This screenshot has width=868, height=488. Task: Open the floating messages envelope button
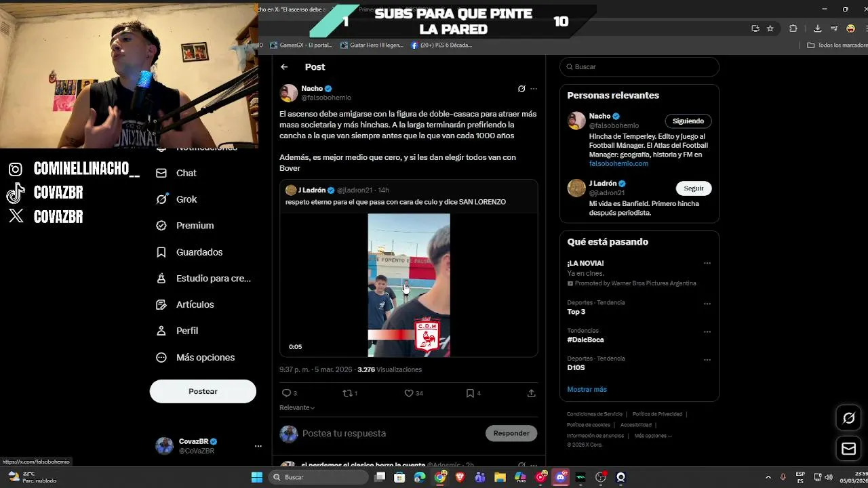(x=849, y=449)
